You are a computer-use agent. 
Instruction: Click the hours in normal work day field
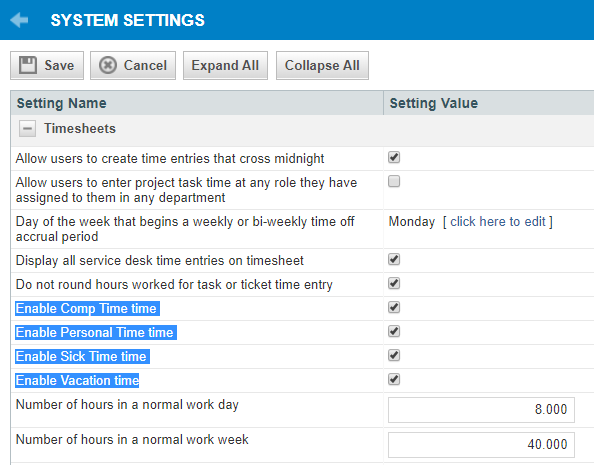[481, 410]
